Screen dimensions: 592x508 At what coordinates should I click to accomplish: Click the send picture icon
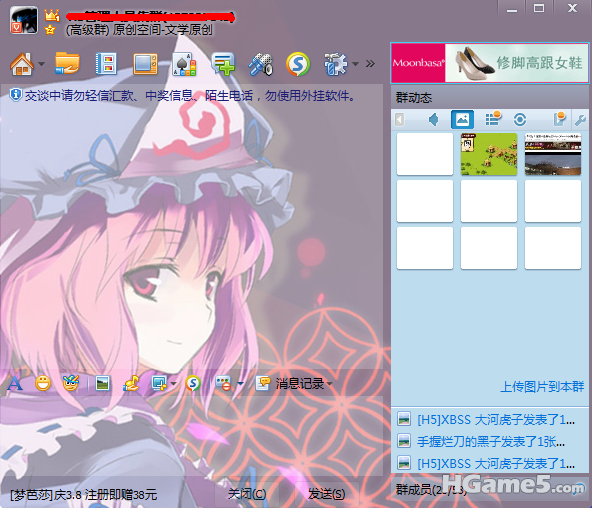(x=102, y=384)
